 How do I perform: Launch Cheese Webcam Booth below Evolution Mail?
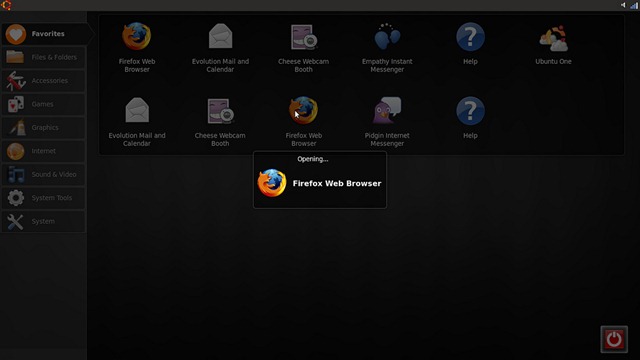pyautogui.click(x=220, y=121)
